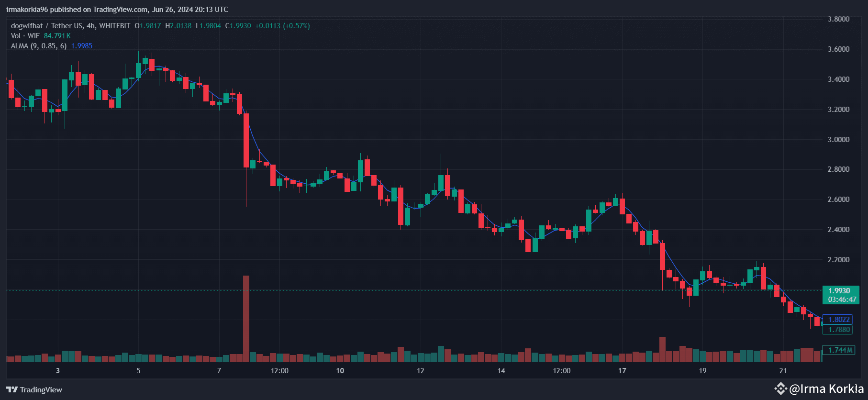
Task: Click the 1.7880 price label on axis
Action: point(839,329)
